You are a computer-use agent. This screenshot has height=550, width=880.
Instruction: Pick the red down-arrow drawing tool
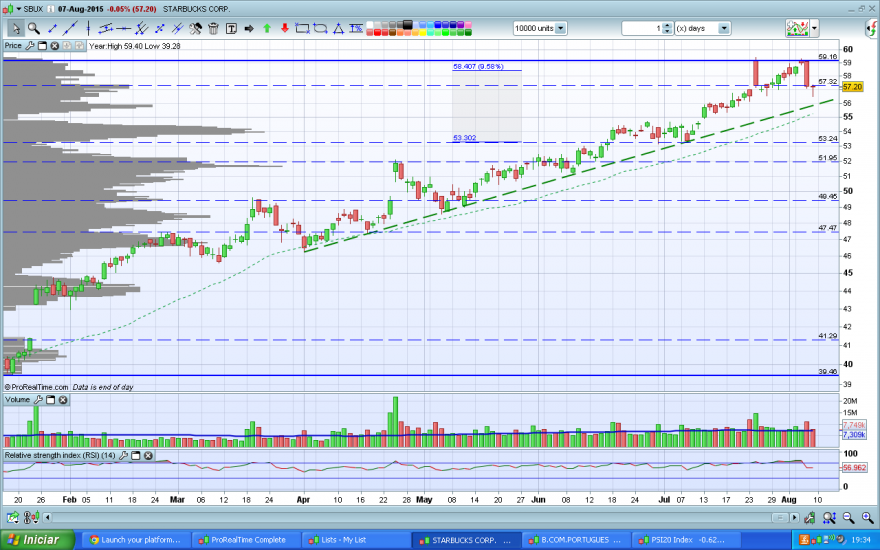pos(285,28)
